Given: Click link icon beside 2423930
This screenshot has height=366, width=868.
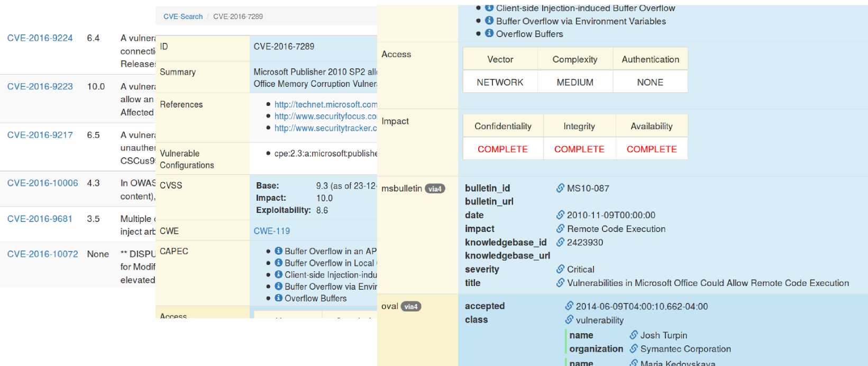Looking at the screenshot, I should tap(560, 242).
